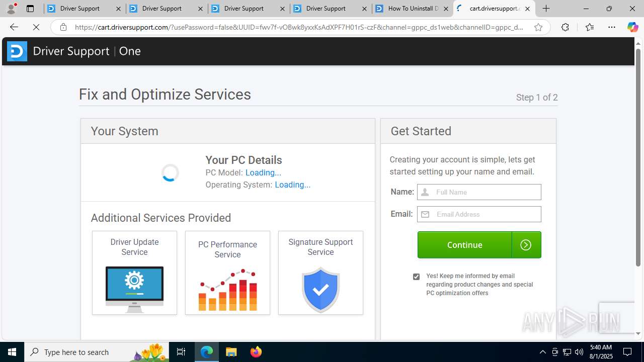Click Microsoft Edge taskbar icon
Screen dimensions: 644x362
pyautogui.click(x=207, y=352)
